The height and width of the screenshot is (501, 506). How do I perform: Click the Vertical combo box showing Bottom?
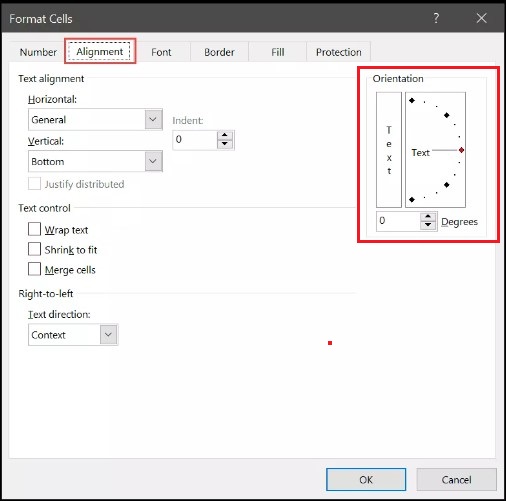click(95, 161)
